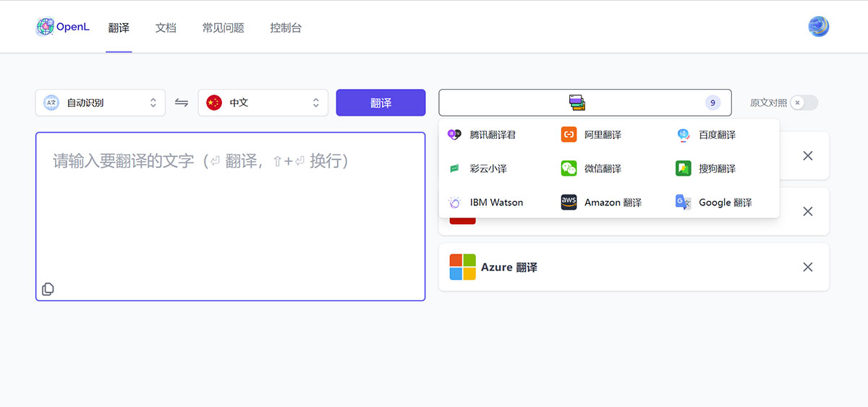Open the user avatar profile

(818, 27)
